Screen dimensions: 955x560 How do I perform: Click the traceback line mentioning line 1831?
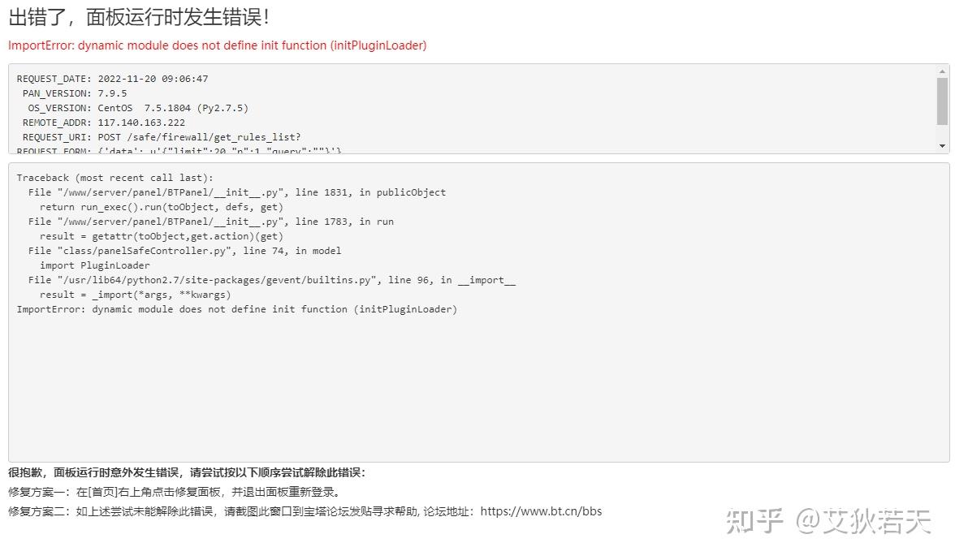(236, 192)
